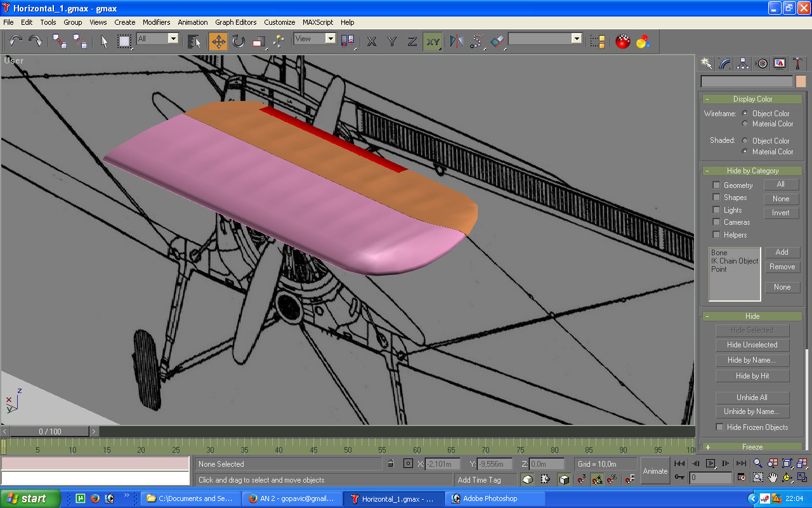Open the Utilities hammer panel tab
The height and width of the screenshot is (508, 812).
pos(799,63)
